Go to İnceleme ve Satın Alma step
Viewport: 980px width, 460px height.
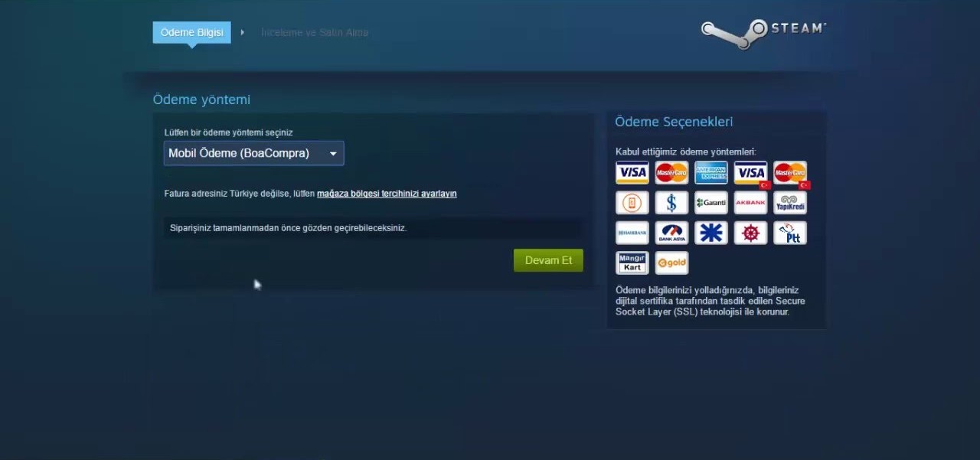(x=315, y=32)
